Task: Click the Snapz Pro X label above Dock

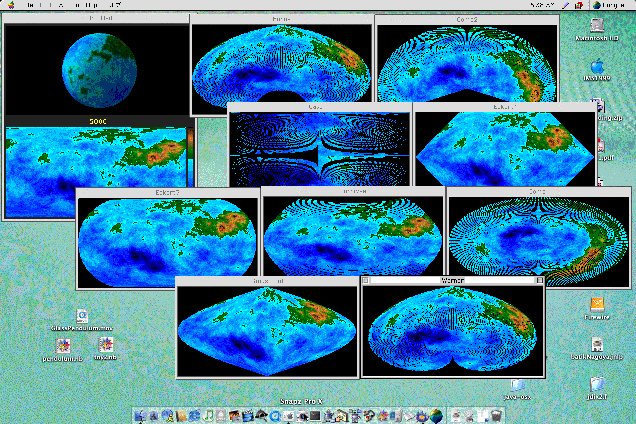Action: tap(301, 401)
